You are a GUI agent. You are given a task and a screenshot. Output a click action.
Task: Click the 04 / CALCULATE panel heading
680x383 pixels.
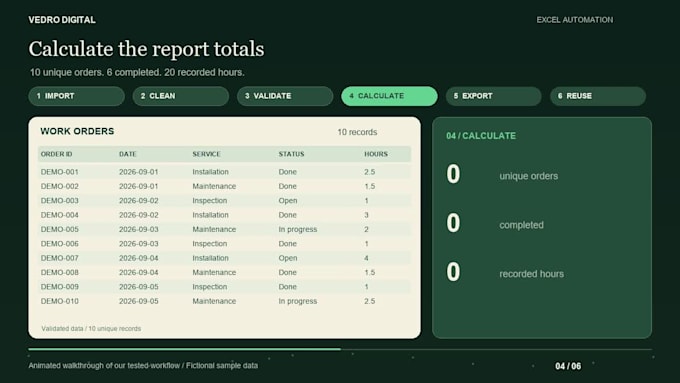click(481, 136)
